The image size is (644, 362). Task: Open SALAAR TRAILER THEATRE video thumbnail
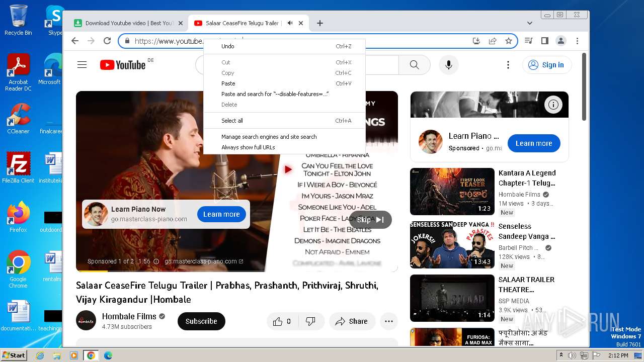point(452,298)
